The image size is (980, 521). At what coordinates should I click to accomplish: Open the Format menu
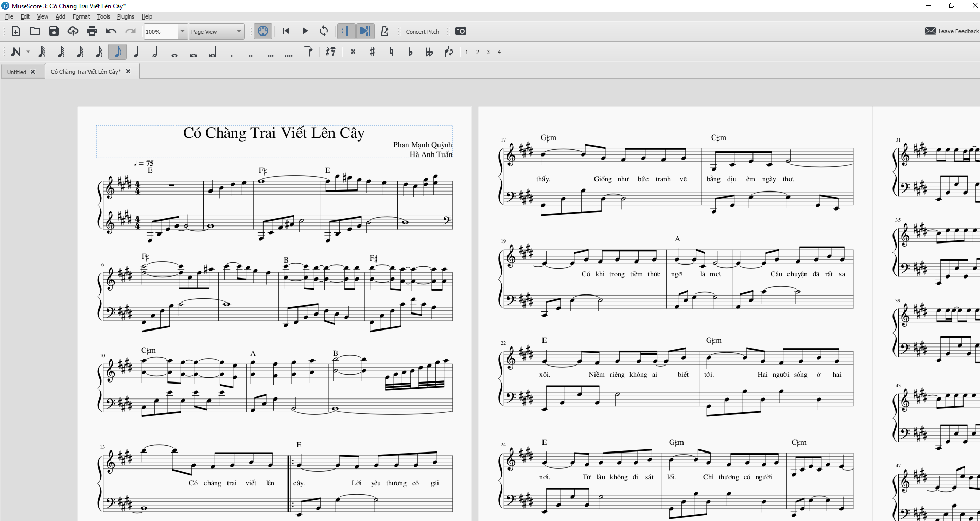[x=81, y=16]
